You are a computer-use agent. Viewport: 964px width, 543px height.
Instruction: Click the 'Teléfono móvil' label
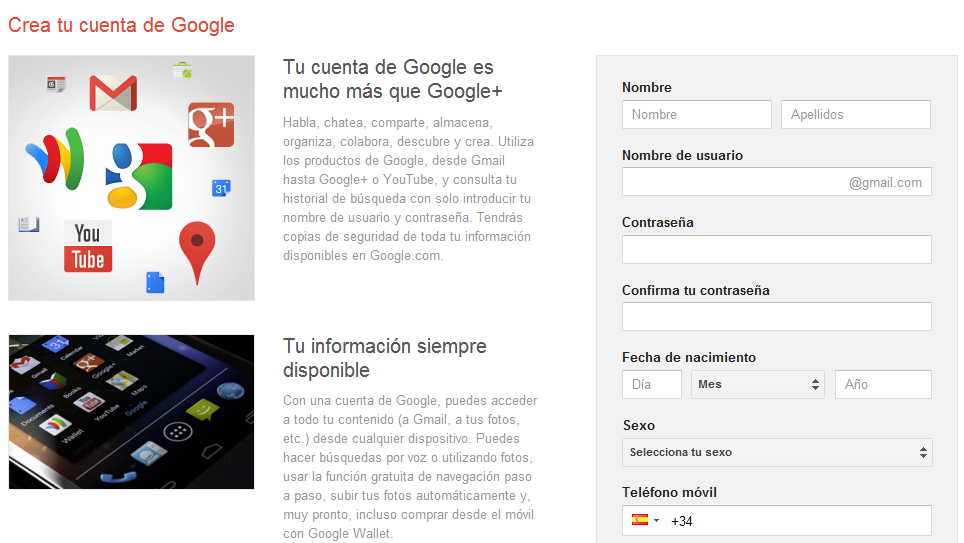pyautogui.click(x=669, y=493)
